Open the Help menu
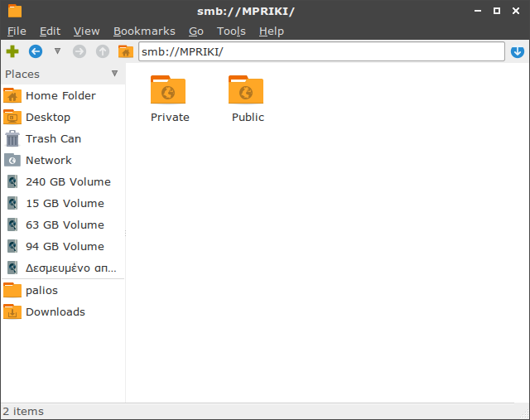This screenshot has width=530, height=420. [272, 31]
